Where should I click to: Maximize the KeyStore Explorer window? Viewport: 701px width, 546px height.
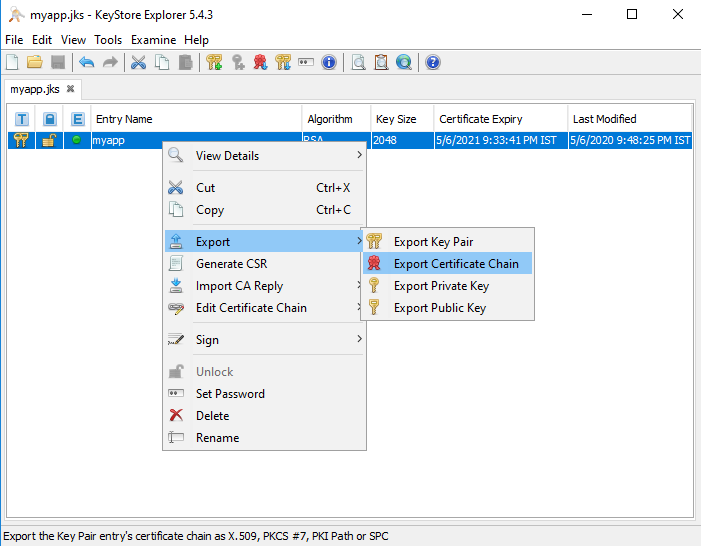pos(632,14)
